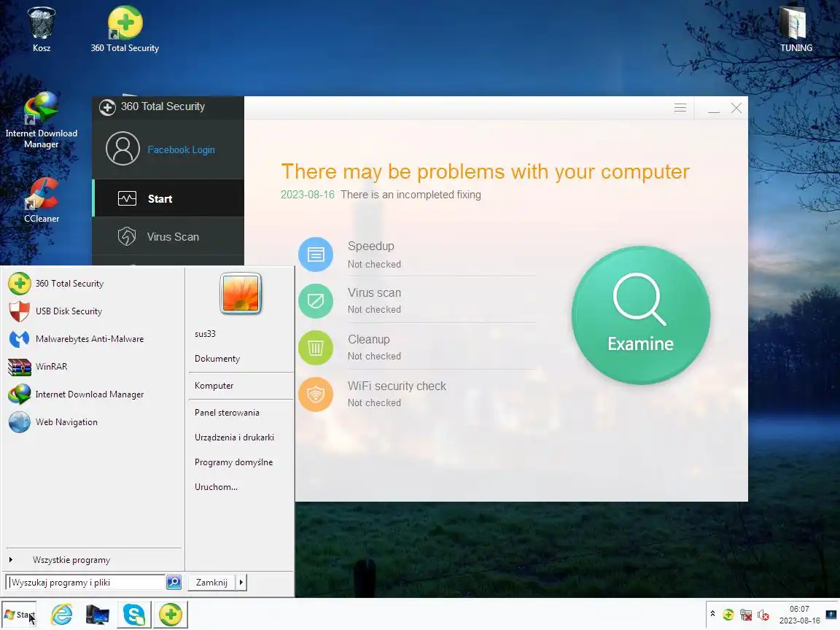Select the Start tab in 360 sidebar
This screenshot has width=840, height=630.
[168, 198]
